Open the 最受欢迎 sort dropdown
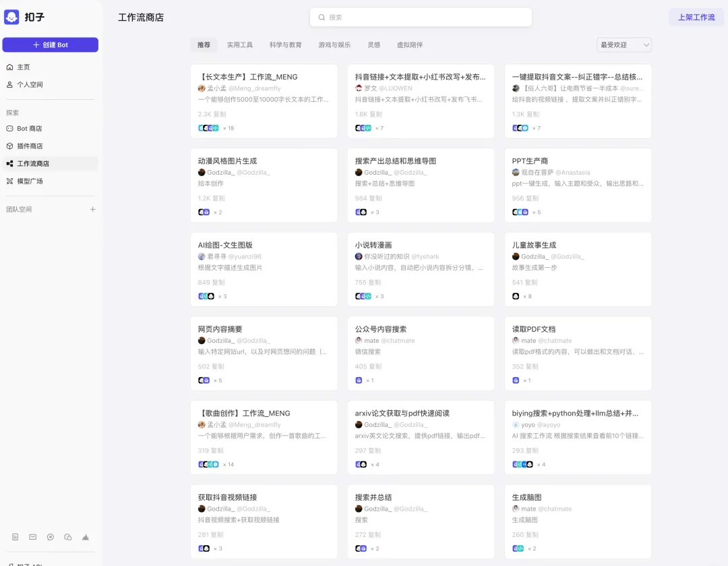Viewport: 728px width, 566px height. click(624, 45)
